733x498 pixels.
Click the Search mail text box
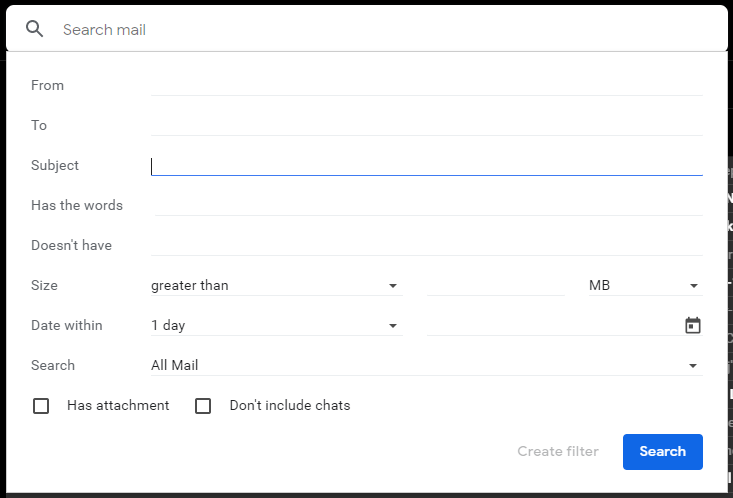(x=388, y=29)
